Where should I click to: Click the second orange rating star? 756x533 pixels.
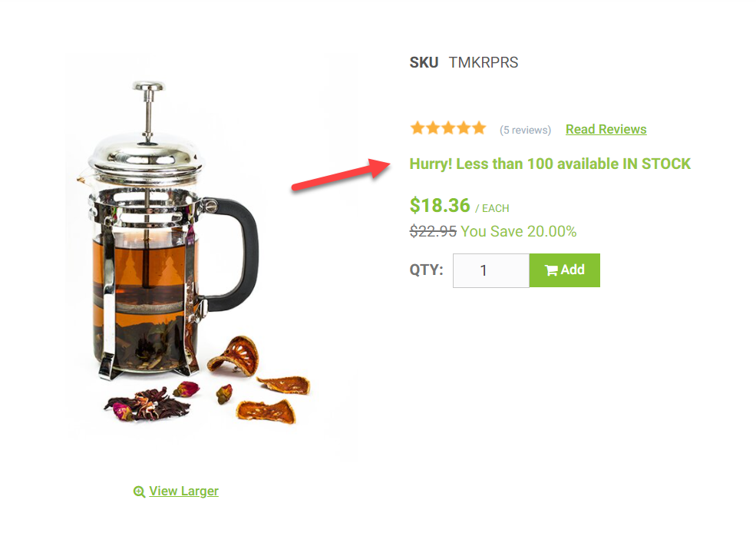(433, 128)
